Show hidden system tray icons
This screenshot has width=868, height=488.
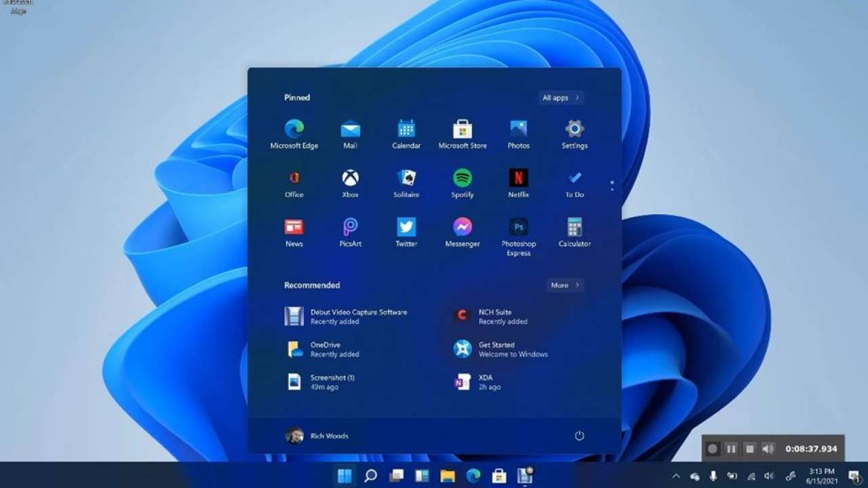(676, 476)
